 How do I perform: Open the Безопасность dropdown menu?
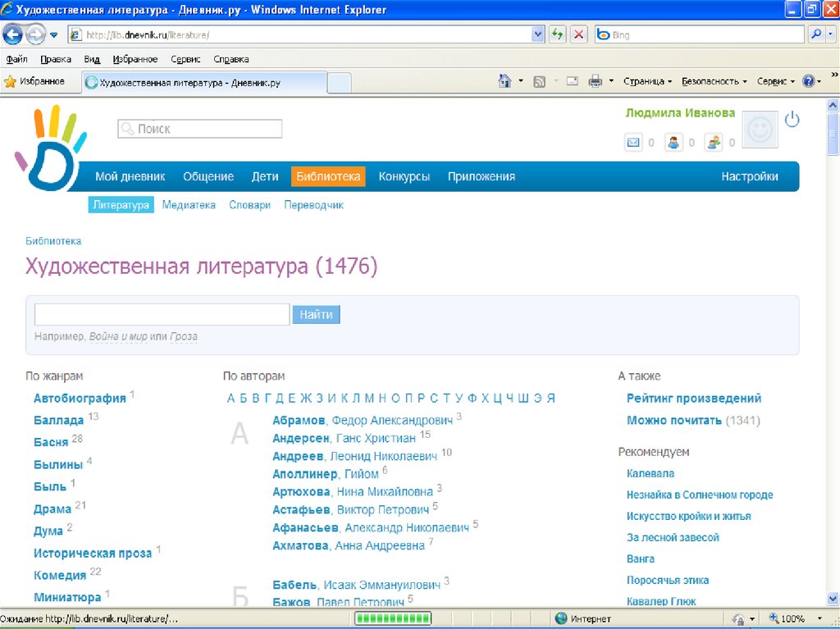(714, 81)
